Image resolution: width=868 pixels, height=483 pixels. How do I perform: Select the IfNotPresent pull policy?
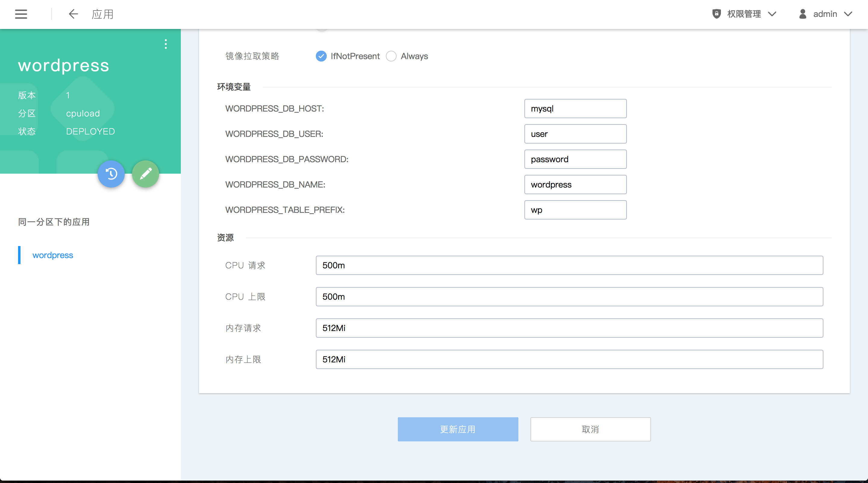[x=321, y=56]
